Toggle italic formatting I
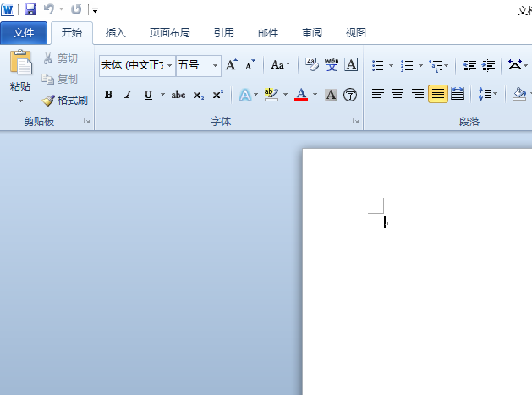This screenshot has height=395, width=532. tap(128, 95)
